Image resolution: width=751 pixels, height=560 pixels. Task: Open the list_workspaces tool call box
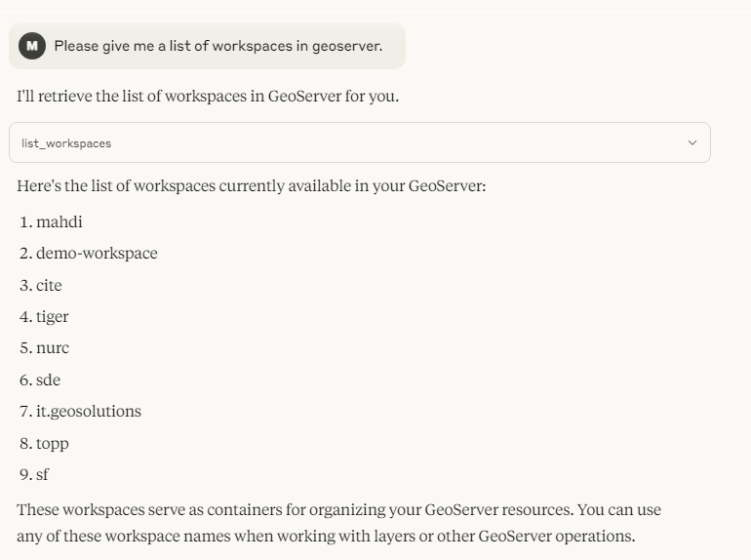tap(360, 142)
